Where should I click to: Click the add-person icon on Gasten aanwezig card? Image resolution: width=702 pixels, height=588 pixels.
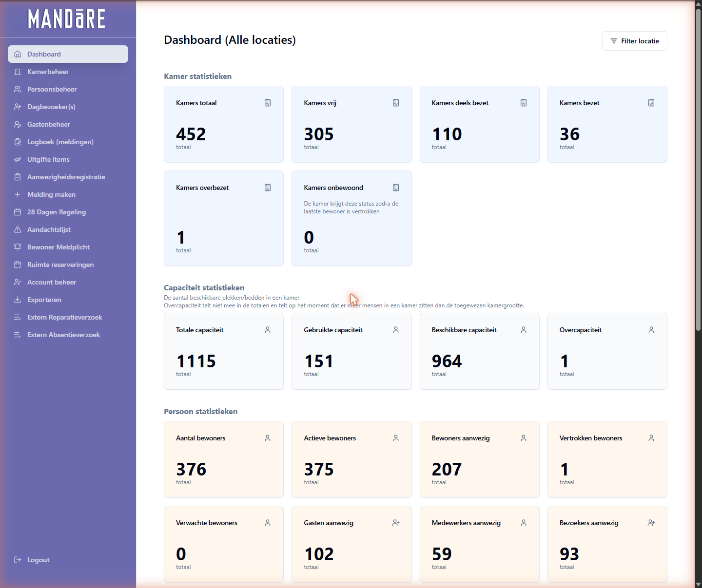(396, 523)
